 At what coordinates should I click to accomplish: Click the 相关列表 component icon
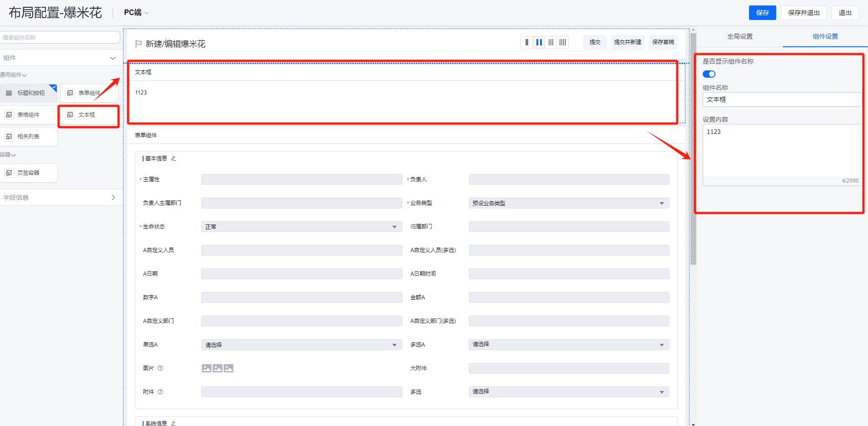(9, 137)
